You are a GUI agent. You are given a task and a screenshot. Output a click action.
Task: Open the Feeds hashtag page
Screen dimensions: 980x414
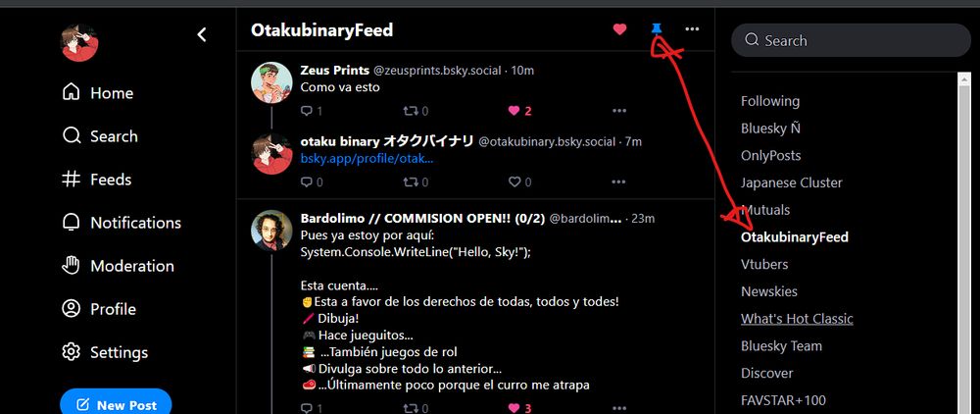(x=97, y=180)
